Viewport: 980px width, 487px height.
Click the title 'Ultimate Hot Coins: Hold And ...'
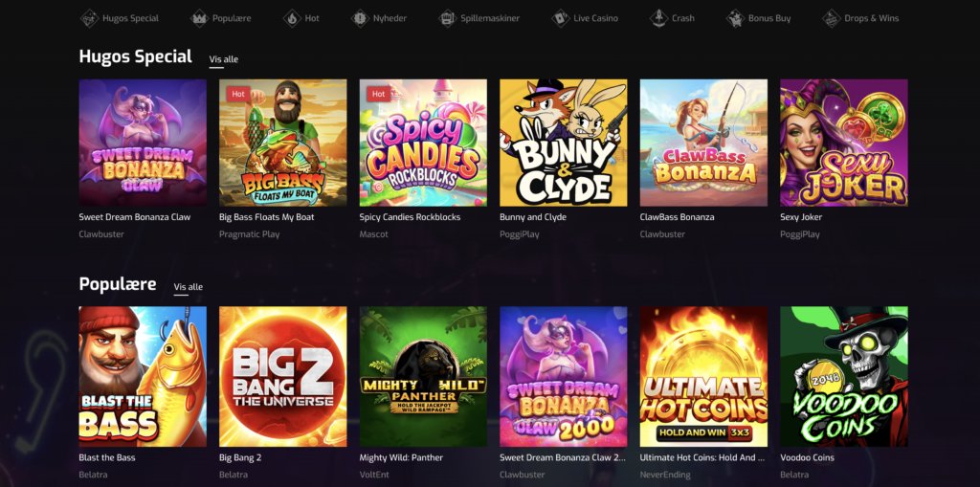[702, 457]
